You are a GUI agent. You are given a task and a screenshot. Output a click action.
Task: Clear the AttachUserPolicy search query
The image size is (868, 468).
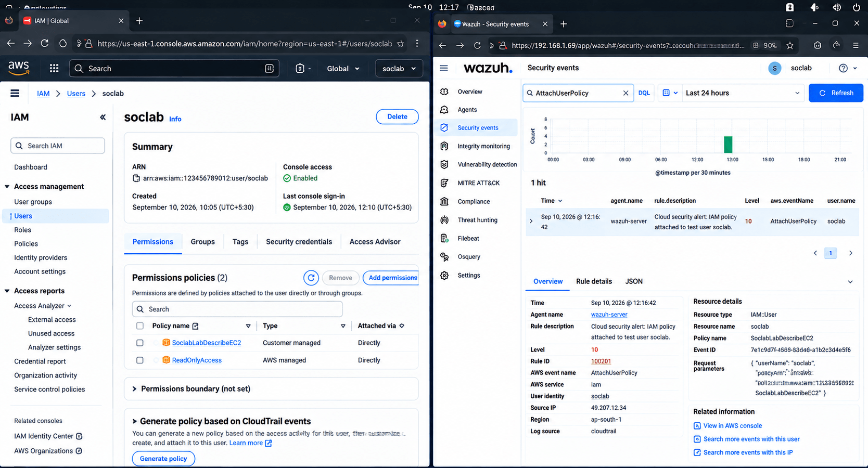(626, 93)
